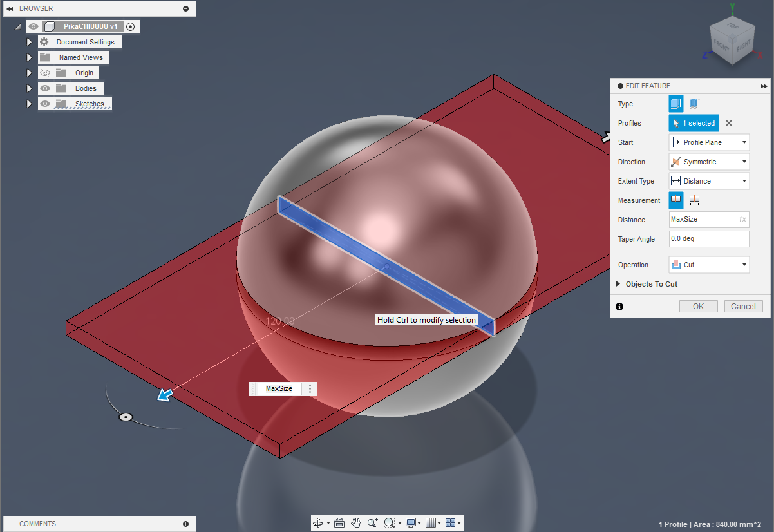This screenshot has width=774, height=532.
Task: Minimize the Browser panel using the minus icon
Action: point(186,8)
